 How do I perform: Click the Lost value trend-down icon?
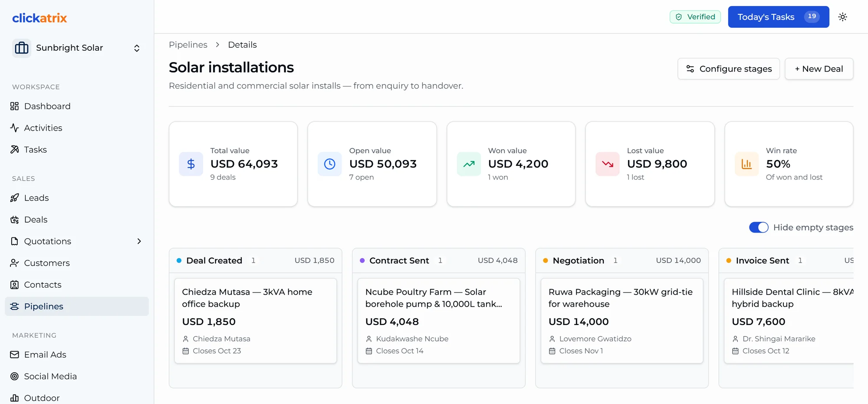pos(608,164)
